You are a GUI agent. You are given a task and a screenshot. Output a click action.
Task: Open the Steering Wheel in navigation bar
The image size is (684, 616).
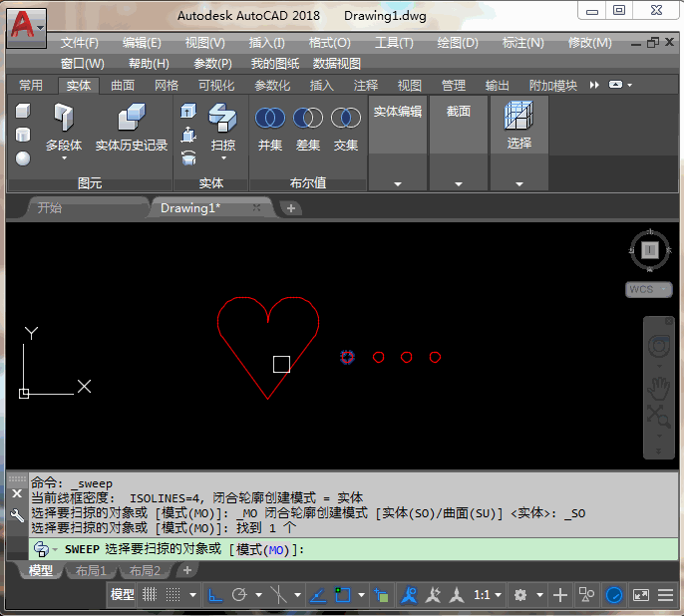click(x=659, y=347)
